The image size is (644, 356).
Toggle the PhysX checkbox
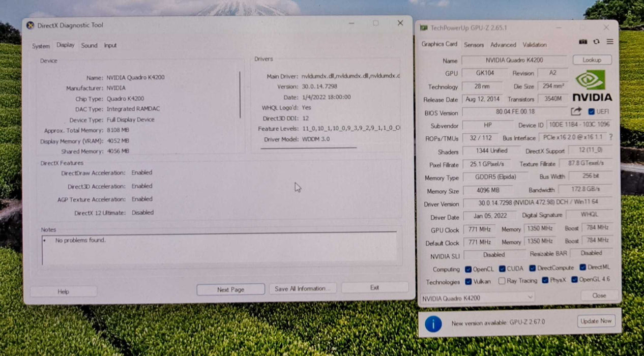tap(545, 280)
